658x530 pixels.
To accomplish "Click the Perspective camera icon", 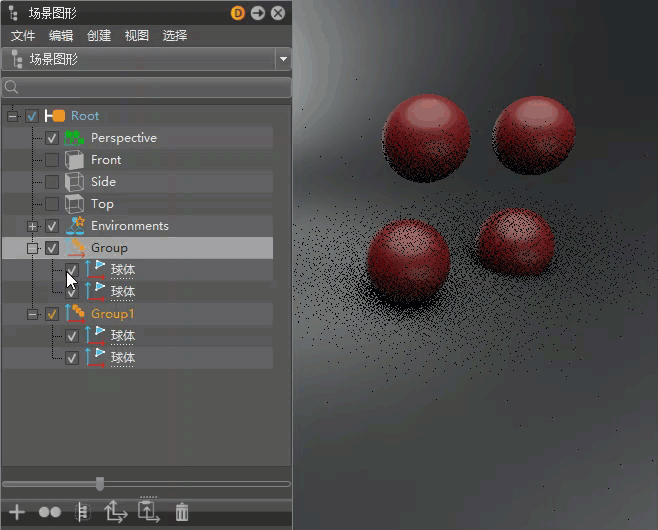I will pyautogui.click(x=74, y=138).
